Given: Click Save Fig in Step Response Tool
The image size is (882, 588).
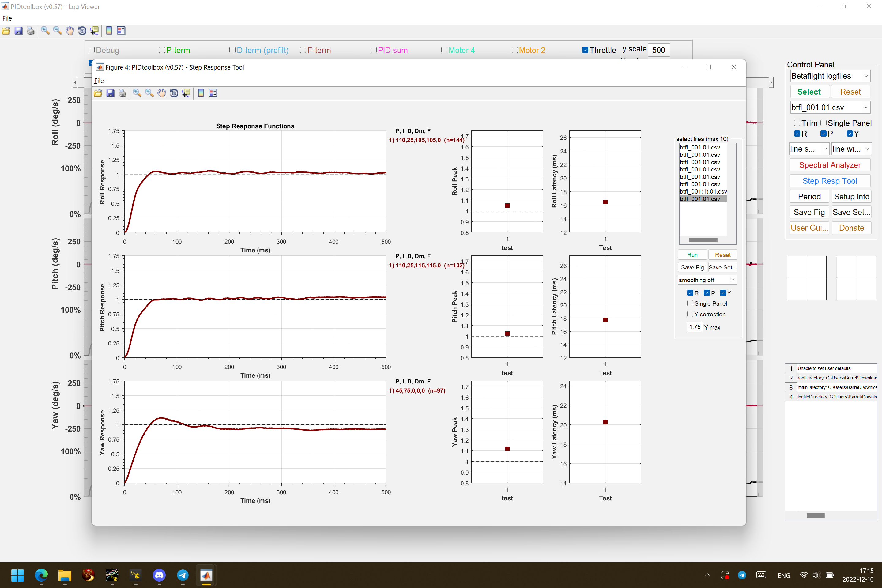Looking at the screenshot, I should [x=692, y=267].
